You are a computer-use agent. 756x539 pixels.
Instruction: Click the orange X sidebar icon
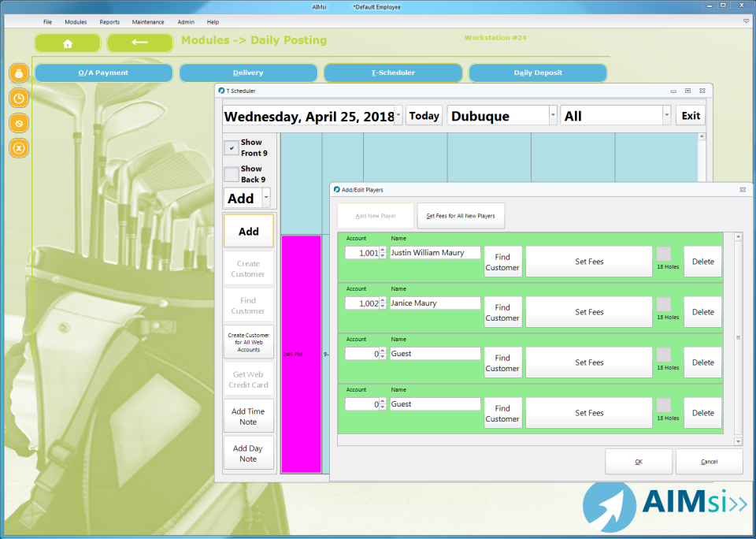tap(20, 147)
